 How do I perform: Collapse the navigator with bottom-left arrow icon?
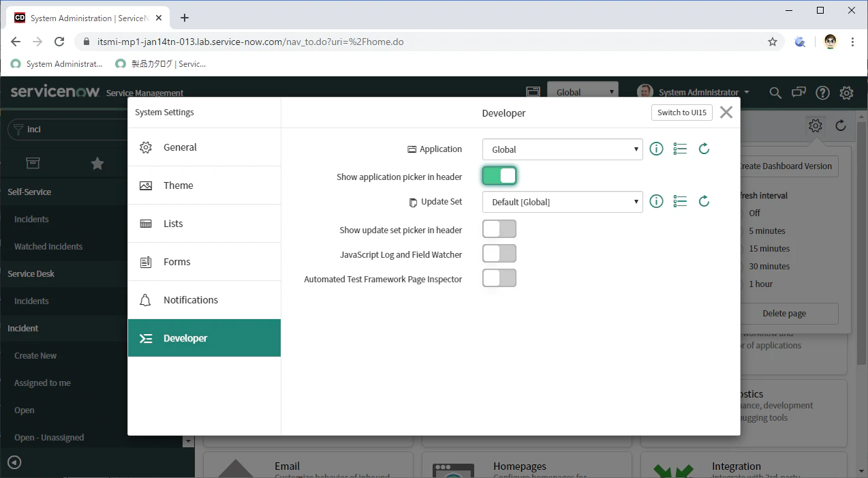[14, 463]
